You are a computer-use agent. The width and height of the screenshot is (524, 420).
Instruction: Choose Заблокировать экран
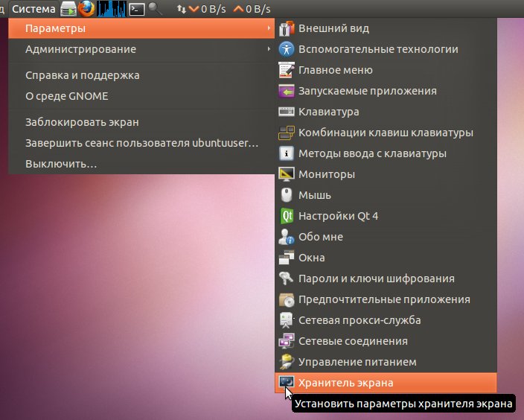coord(141,122)
